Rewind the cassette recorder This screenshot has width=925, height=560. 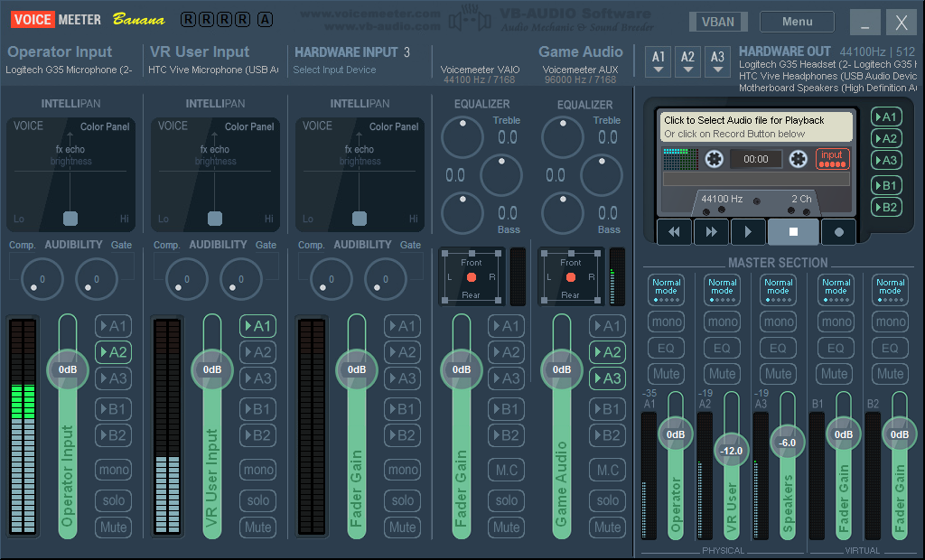674,232
